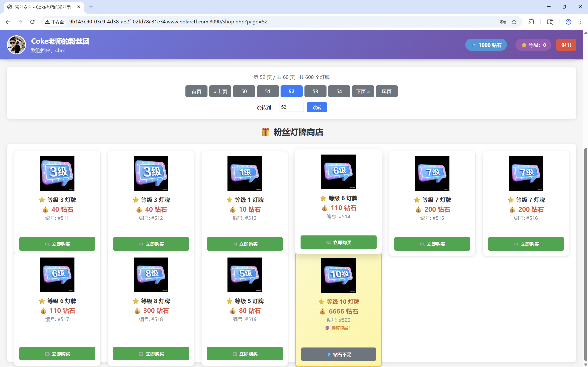
Task: Go to page 50 in pagination
Action: [244, 91]
